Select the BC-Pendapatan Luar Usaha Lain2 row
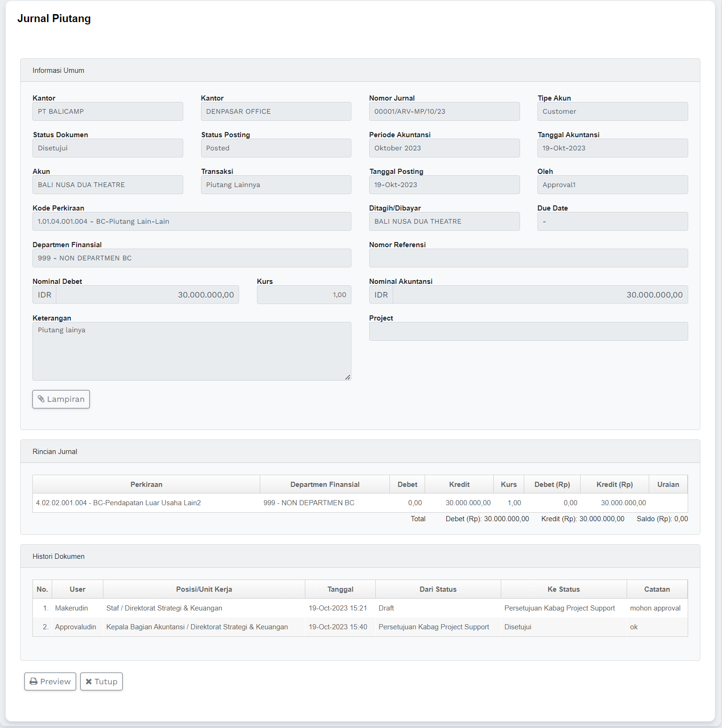Viewport: 722px width, 728px height. [x=118, y=503]
